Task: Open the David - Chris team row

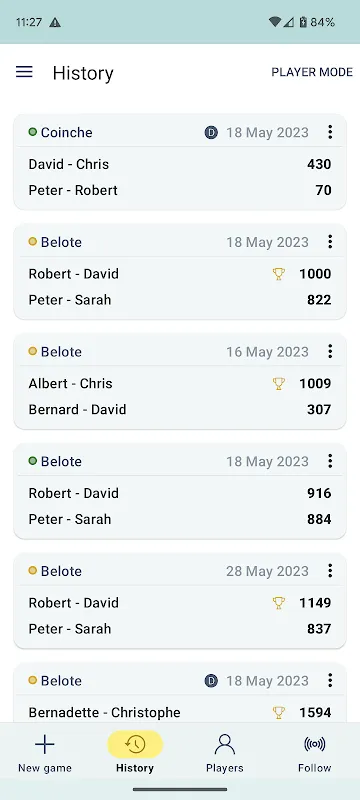Action: tap(180, 164)
